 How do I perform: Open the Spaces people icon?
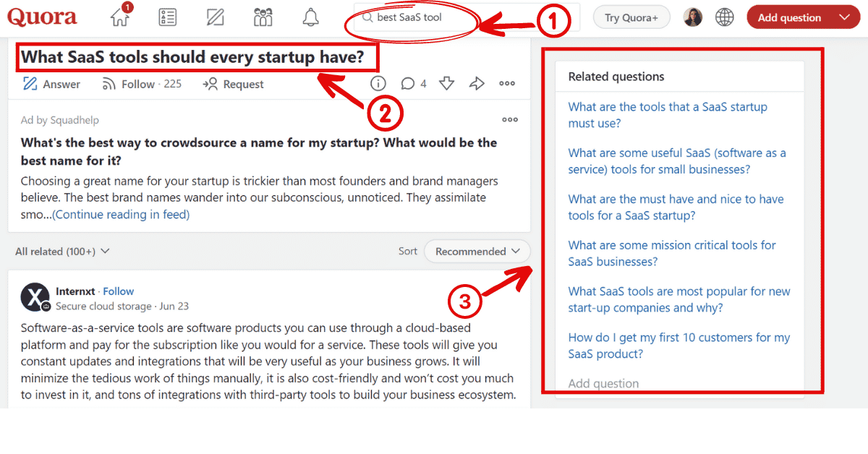click(x=263, y=17)
